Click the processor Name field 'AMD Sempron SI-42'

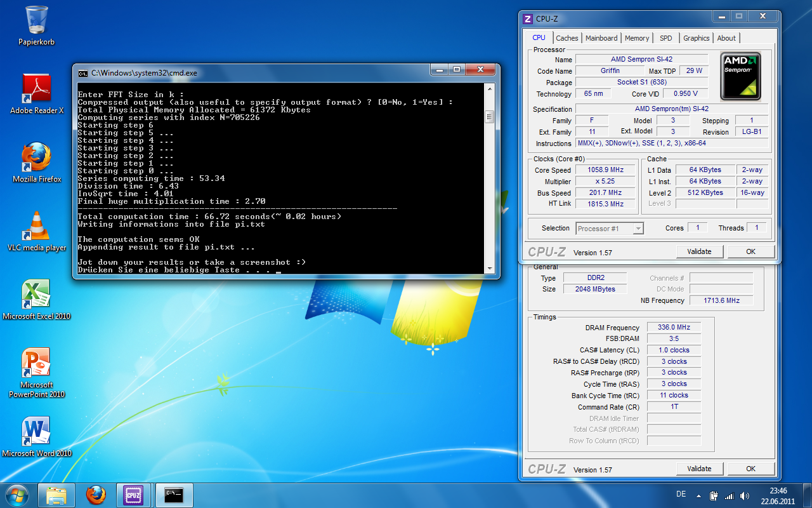click(641, 60)
